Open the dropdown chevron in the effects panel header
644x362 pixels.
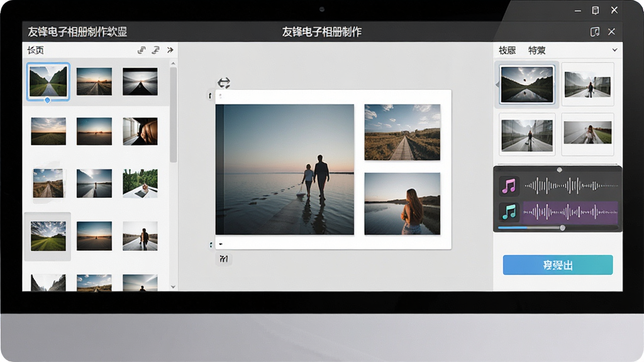(614, 50)
